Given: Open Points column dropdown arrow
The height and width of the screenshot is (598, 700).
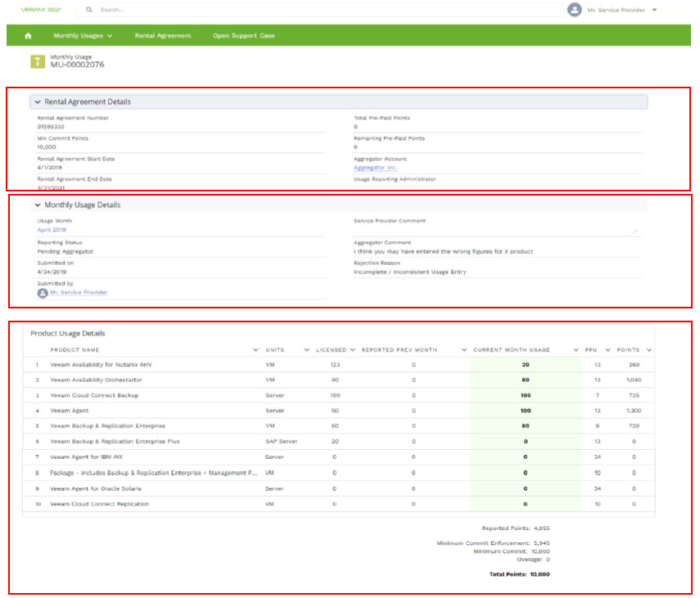Looking at the screenshot, I should 649,350.
